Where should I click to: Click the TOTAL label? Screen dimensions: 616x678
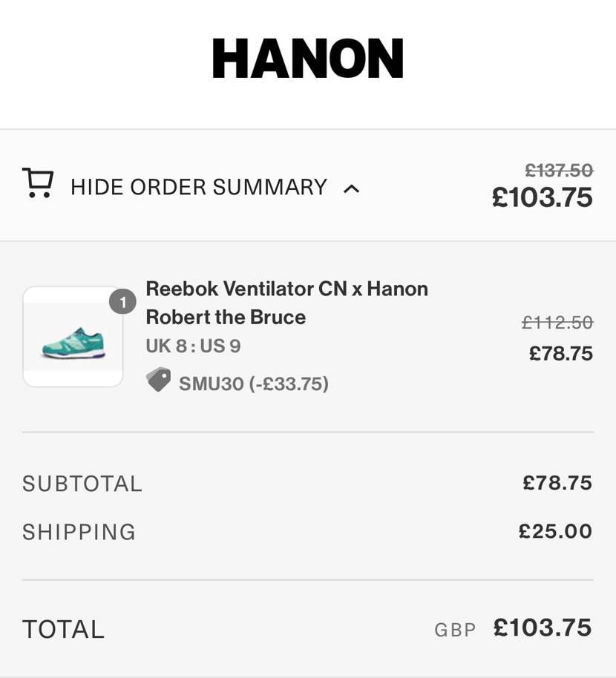tap(63, 629)
